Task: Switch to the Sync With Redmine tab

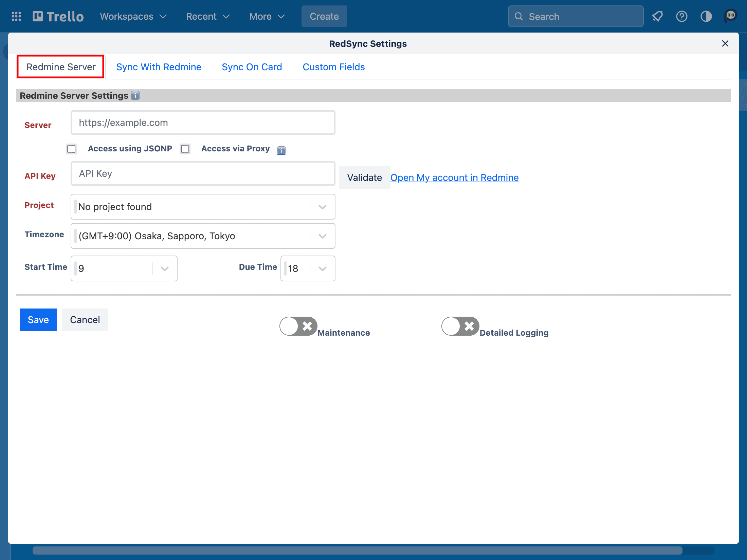Action: click(159, 67)
